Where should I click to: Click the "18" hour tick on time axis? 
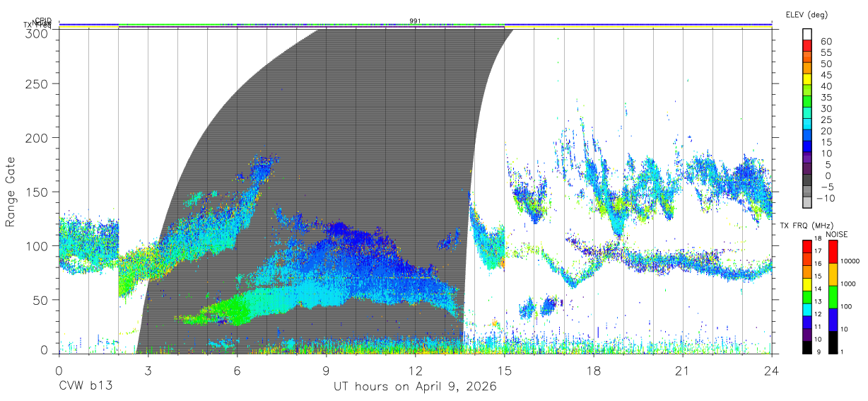[593, 371]
